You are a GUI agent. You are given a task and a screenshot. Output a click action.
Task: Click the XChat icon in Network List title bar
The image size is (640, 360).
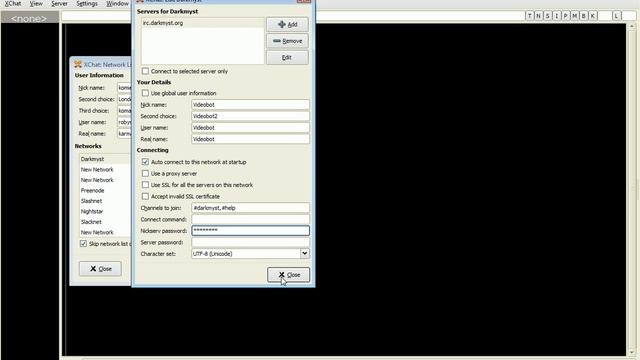78,64
